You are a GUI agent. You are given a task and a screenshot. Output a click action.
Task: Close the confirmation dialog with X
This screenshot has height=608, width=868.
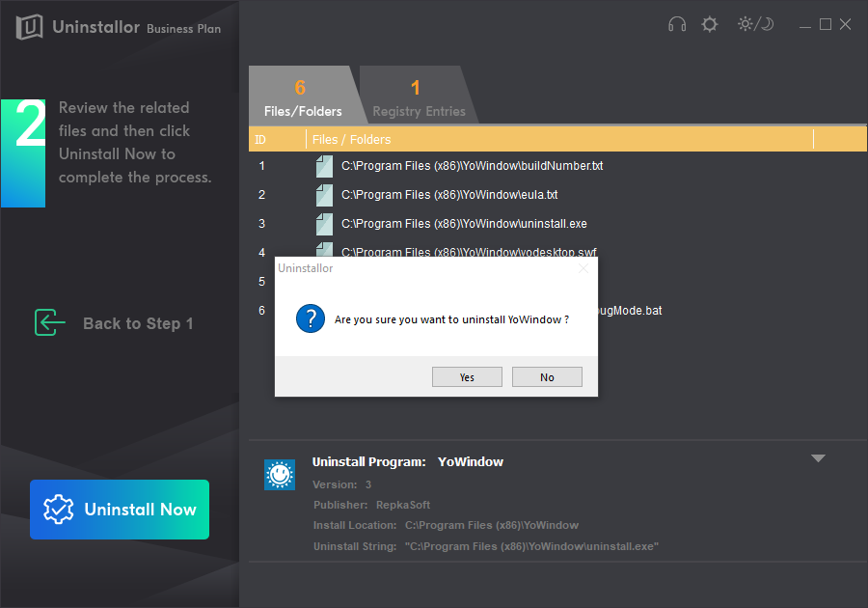point(583,268)
